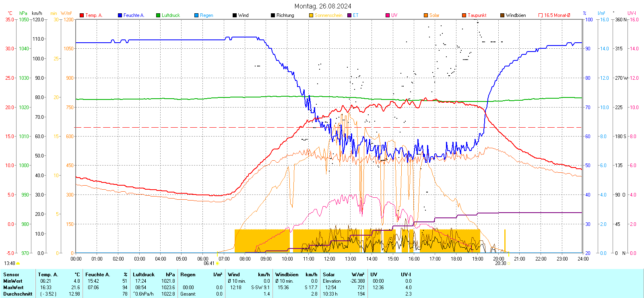Click the purple ET legend square
This screenshot has width=644, height=298.
tap(349, 15)
